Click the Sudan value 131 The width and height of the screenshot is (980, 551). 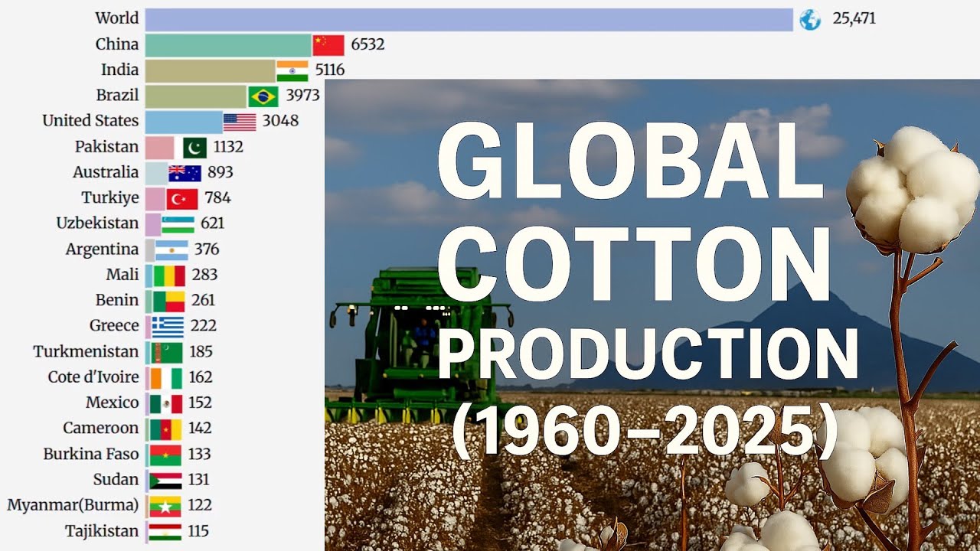[198, 481]
